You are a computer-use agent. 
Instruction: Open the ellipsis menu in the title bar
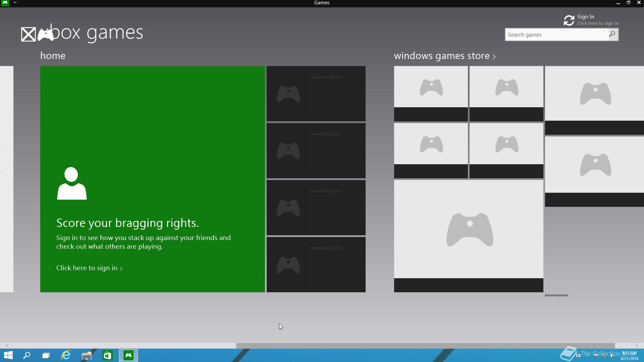[x=15, y=3]
